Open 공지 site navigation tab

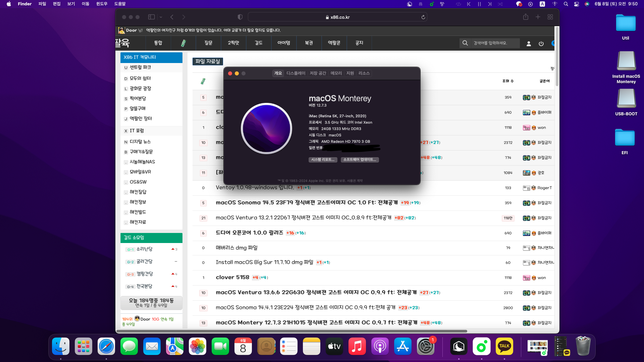359,43
